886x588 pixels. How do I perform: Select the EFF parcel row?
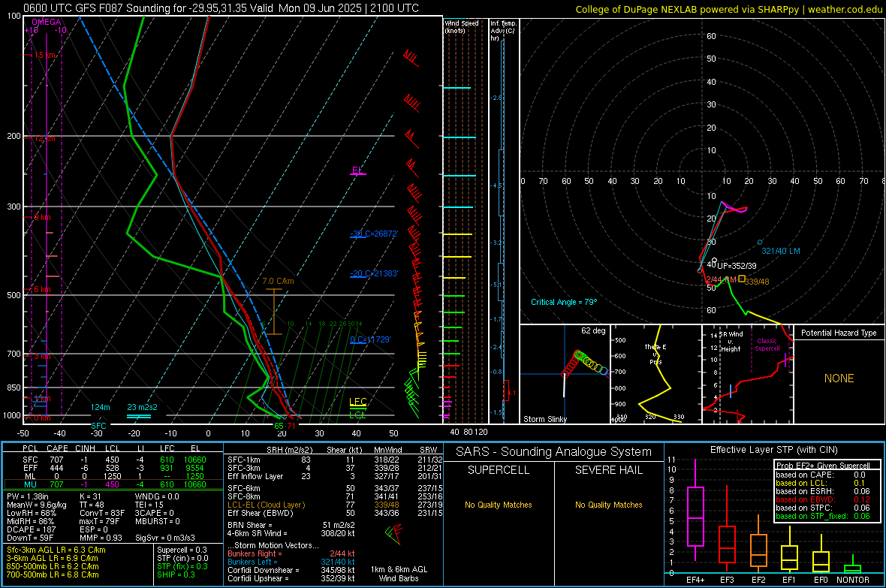pyautogui.click(x=113, y=468)
